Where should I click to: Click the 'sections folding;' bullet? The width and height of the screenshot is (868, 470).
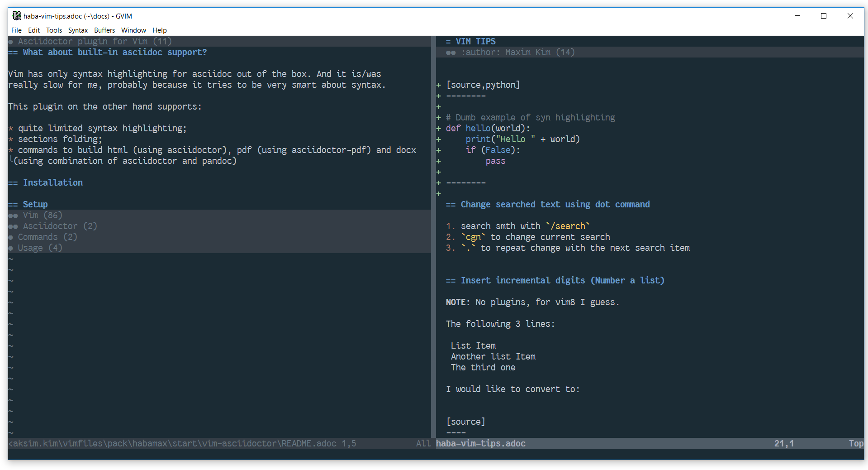pyautogui.click(x=55, y=139)
